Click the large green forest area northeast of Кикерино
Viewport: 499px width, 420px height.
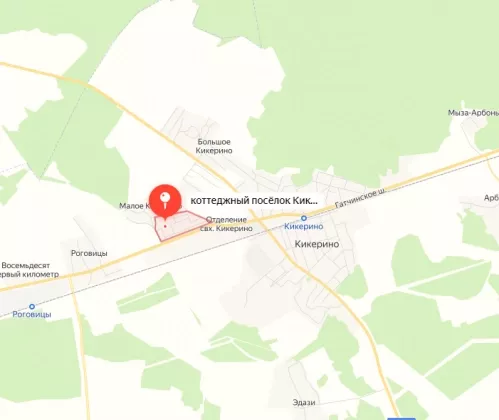367,83
